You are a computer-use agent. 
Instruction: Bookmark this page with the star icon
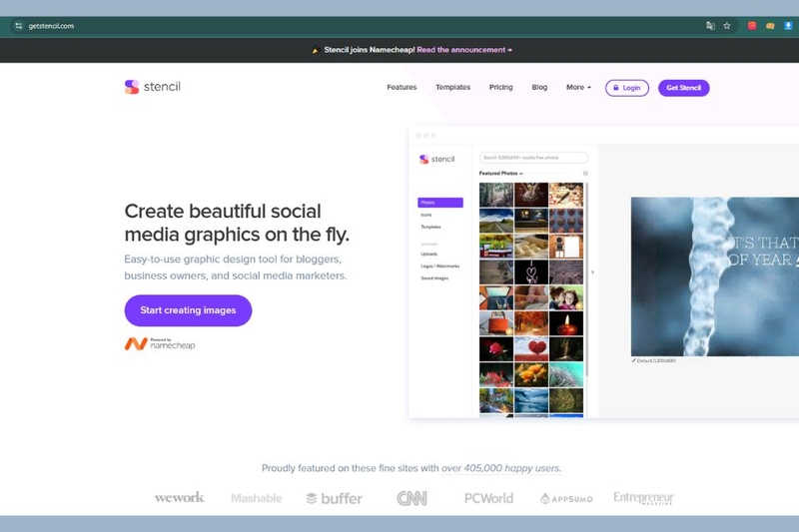click(x=727, y=26)
